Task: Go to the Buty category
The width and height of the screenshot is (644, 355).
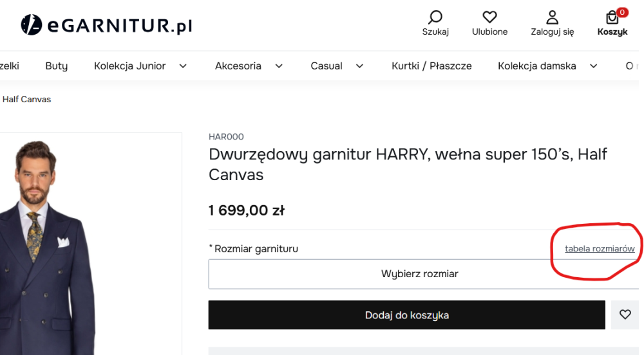Action: (56, 66)
